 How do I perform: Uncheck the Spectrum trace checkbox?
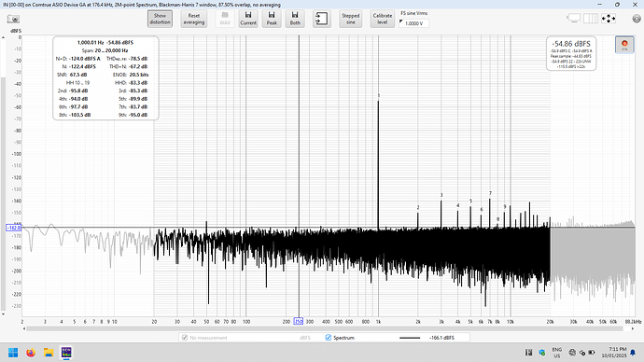tap(329, 338)
